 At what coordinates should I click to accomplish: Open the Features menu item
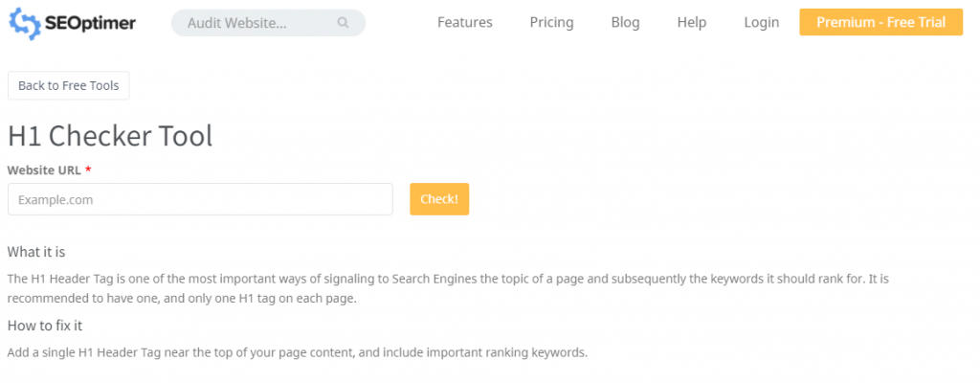pos(464,22)
